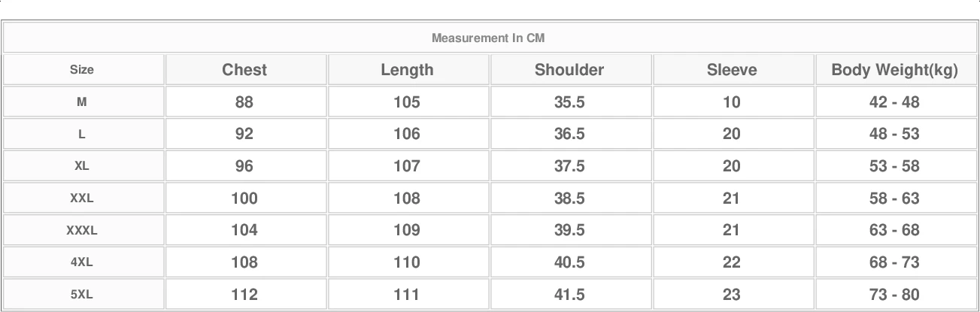
Task: Click the chest value 112
Action: tap(244, 295)
